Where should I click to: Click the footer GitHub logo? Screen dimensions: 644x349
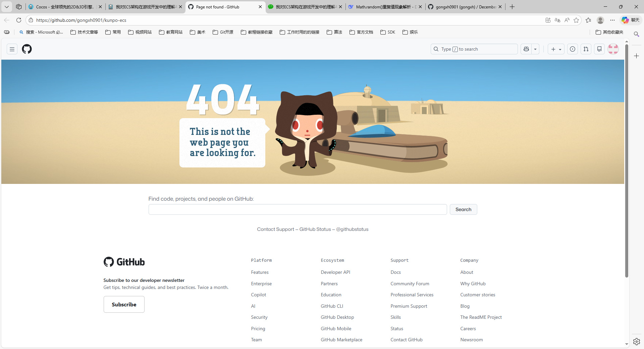pyautogui.click(x=124, y=262)
